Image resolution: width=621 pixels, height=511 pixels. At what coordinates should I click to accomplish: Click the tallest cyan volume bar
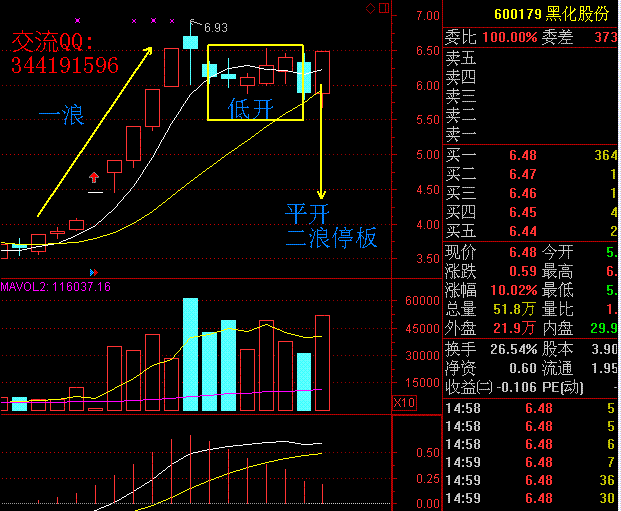pos(190,354)
